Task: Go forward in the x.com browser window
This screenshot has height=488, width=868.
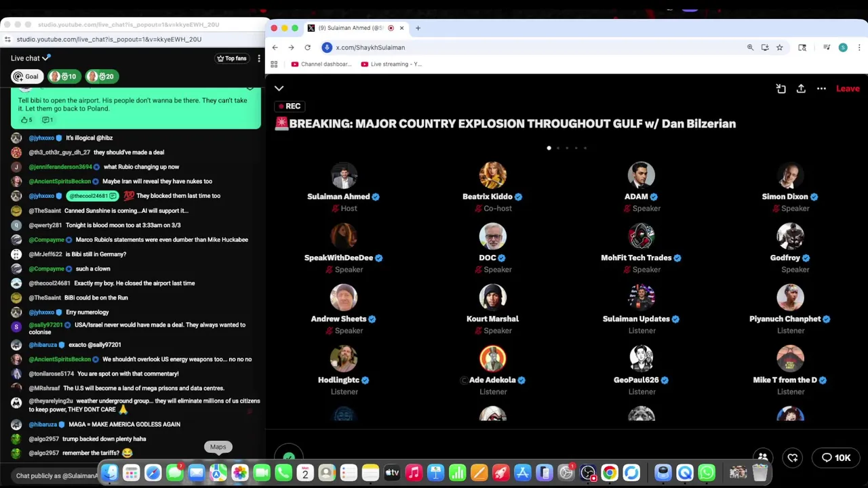Action: pyautogui.click(x=291, y=47)
